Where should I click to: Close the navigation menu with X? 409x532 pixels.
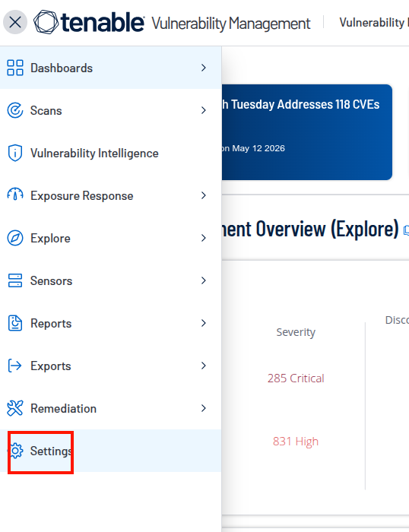[15, 22]
